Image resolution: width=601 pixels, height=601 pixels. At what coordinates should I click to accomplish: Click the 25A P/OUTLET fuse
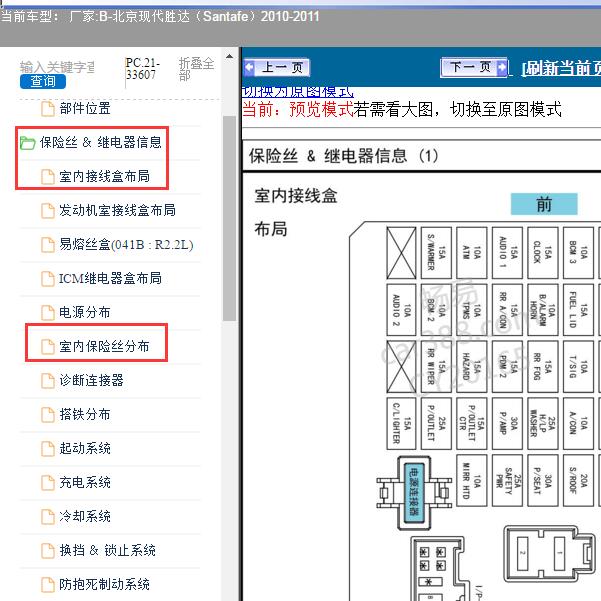coord(436,424)
